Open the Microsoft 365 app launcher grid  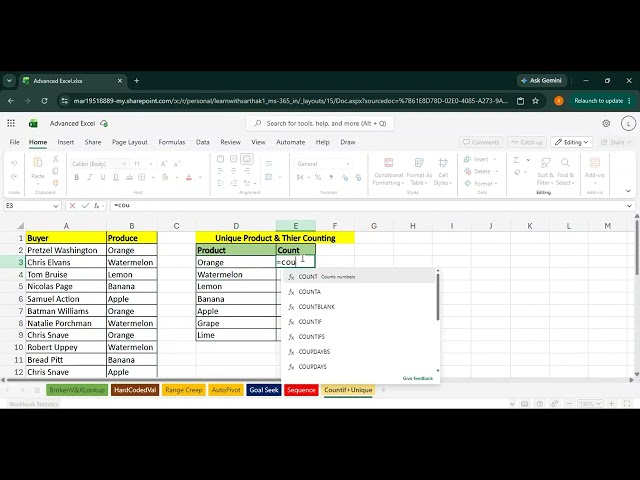[x=11, y=123]
